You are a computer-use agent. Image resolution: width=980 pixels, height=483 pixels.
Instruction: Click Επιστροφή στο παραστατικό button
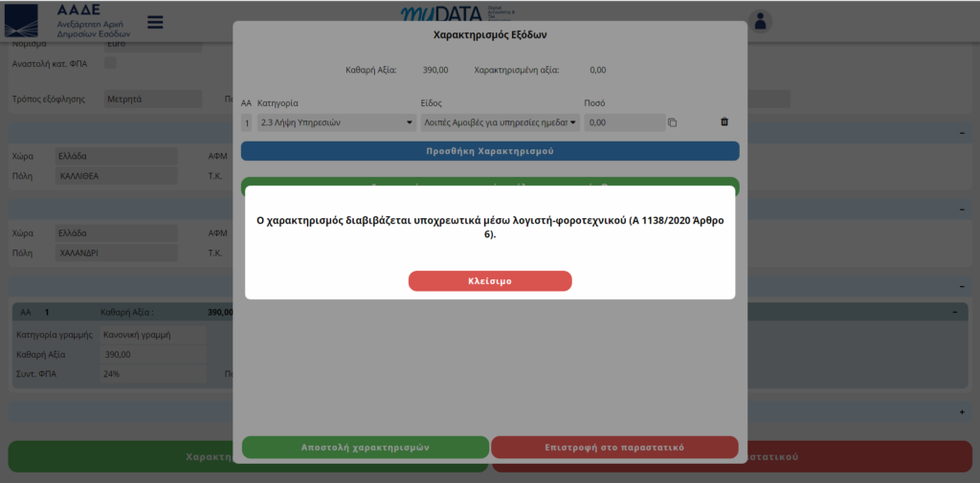click(614, 448)
